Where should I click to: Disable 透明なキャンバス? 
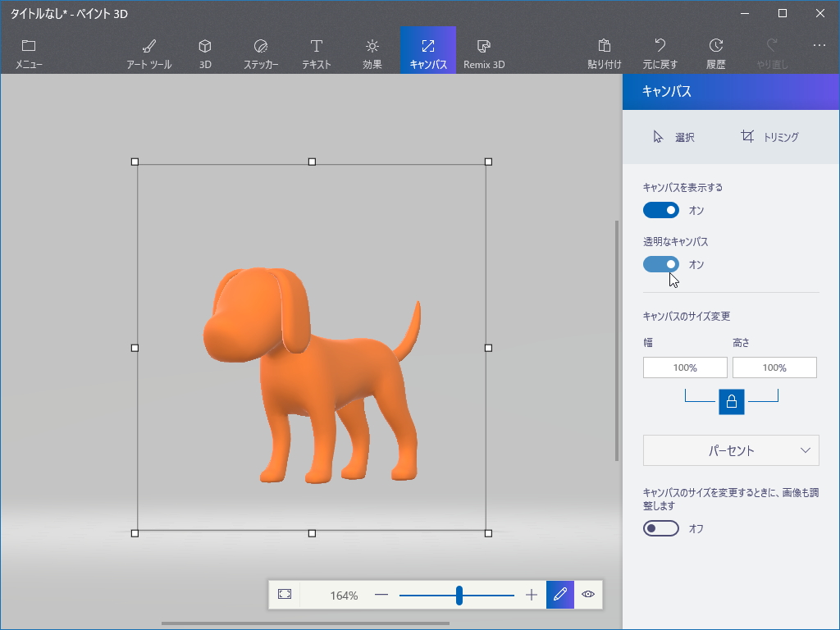coord(661,264)
